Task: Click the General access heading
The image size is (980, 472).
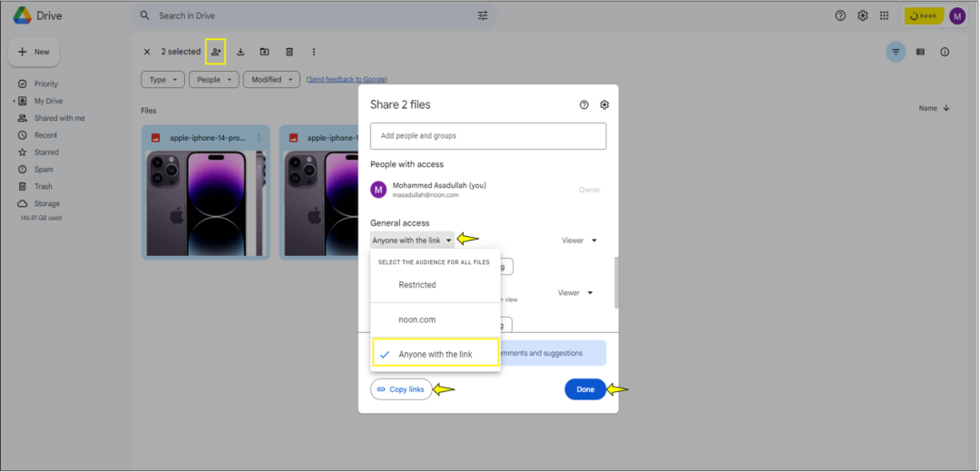Action: click(400, 222)
